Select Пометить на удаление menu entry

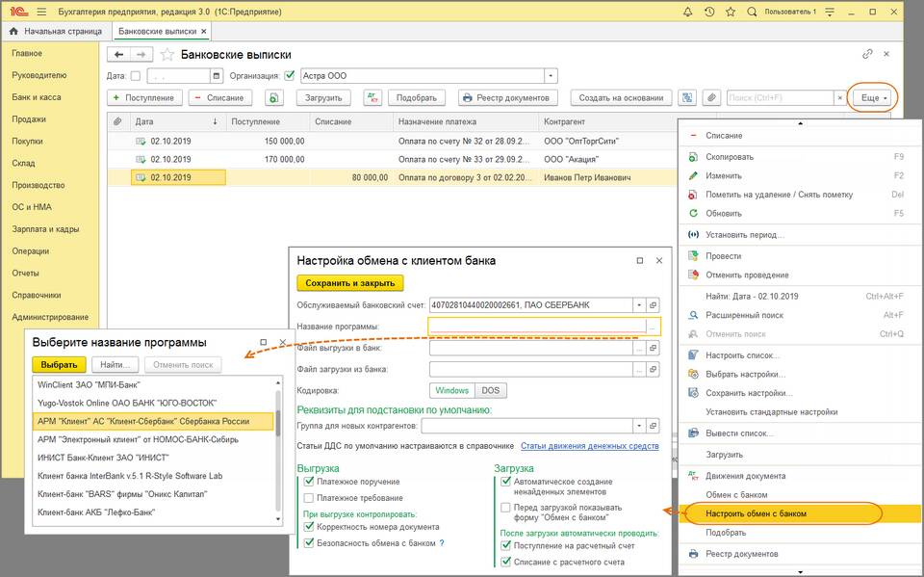pyautogui.click(x=800, y=195)
